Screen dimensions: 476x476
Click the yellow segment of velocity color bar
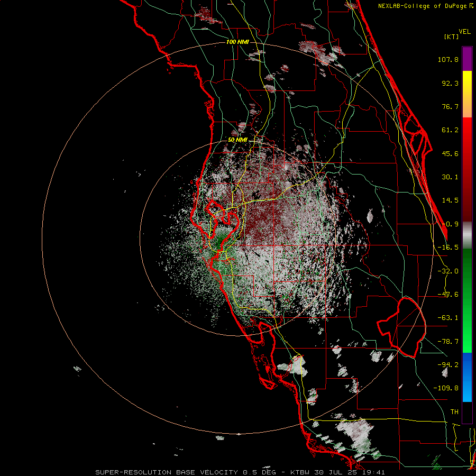click(x=467, y=94)
